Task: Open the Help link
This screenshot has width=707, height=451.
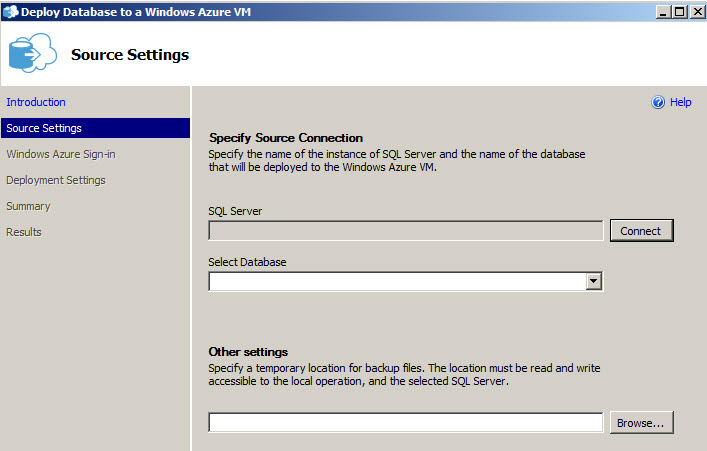Action: coord(680,102)
